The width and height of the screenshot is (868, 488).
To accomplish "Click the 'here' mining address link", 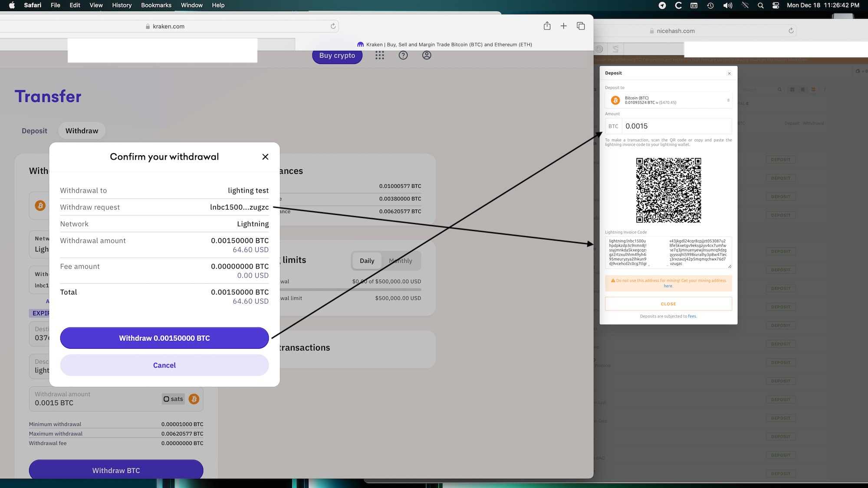I will [668, 286].
